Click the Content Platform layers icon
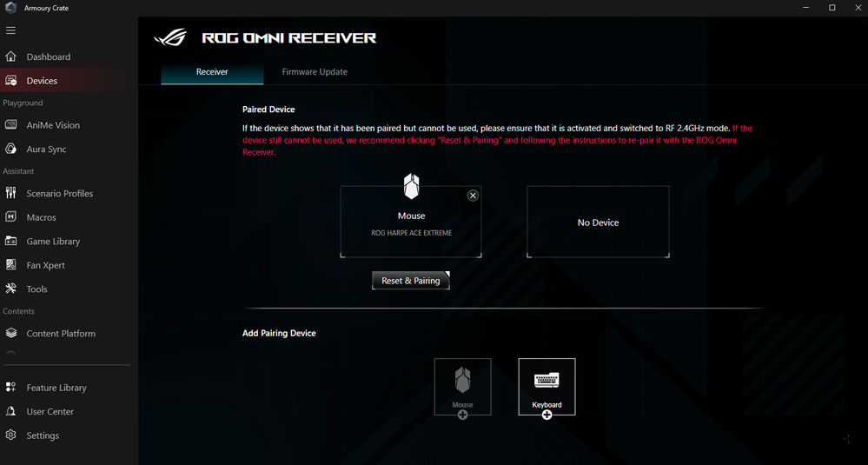868x465 pixels. [x=10, y=333]
